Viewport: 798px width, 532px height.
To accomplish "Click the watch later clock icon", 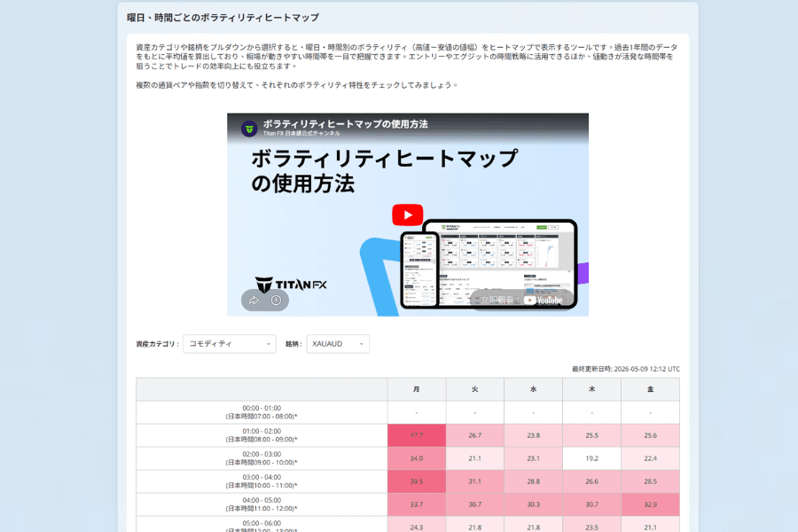I will coord(277,301).
